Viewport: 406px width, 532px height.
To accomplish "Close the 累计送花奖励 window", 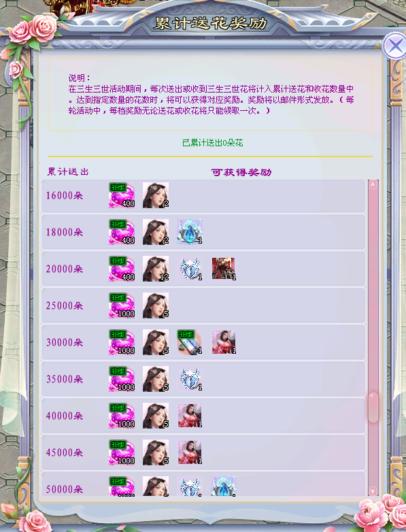I will tap(394, 46).
